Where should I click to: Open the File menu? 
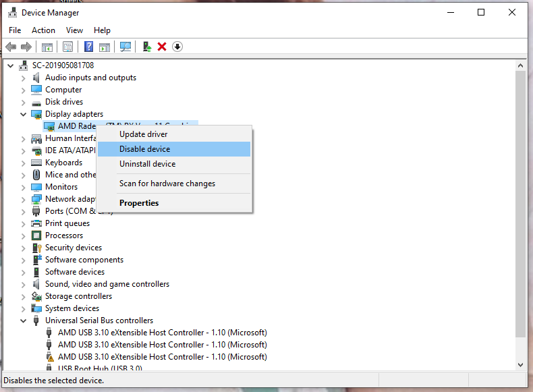coord(15,30)
